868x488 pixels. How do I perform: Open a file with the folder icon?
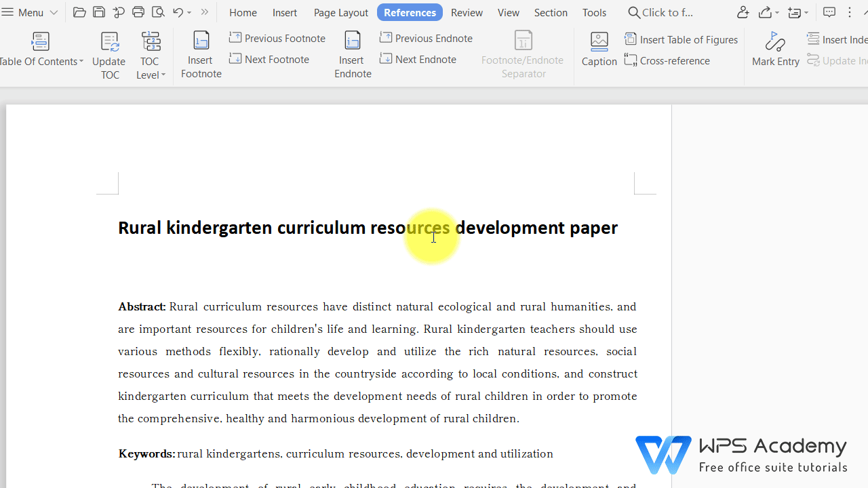79,12
